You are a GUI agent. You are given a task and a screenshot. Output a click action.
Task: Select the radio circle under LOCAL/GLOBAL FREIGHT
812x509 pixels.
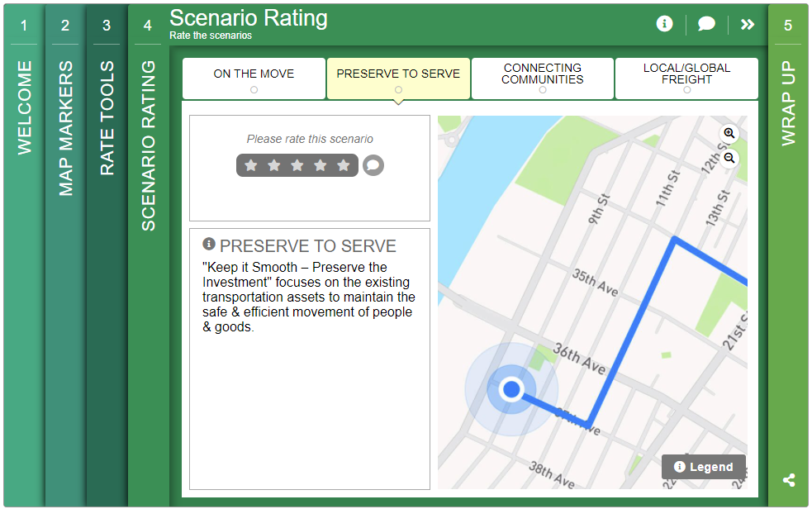click(x=686, y=88)
